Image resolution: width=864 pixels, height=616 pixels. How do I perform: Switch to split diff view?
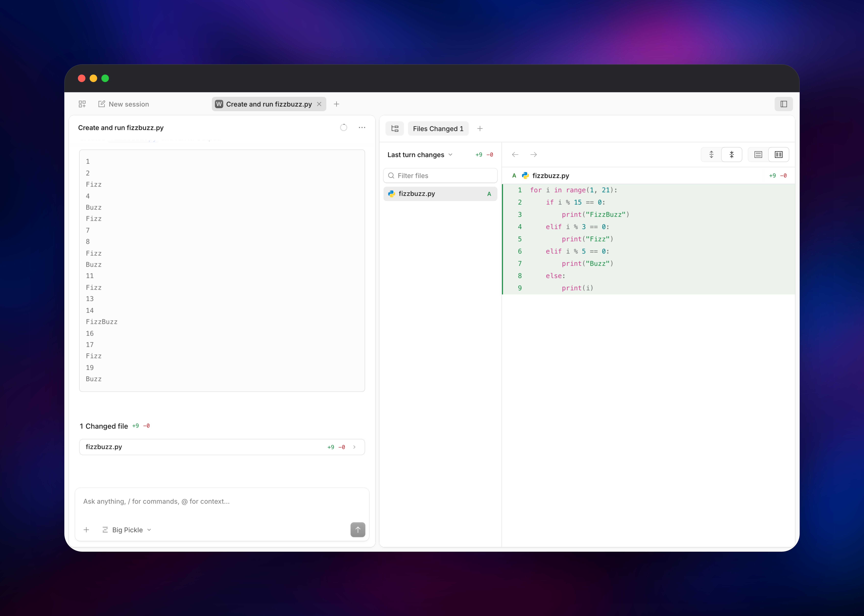click(779, 154)
